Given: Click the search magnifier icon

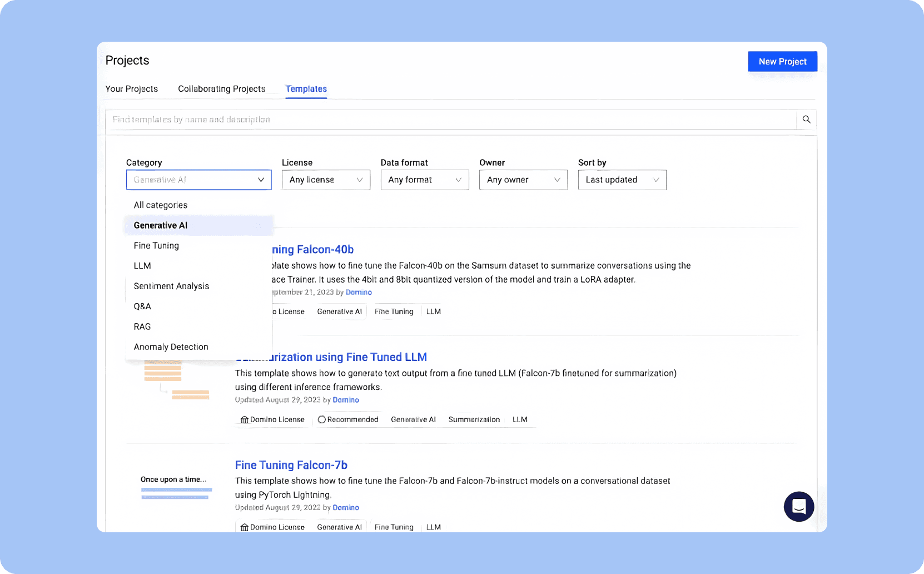Looking at the screenshot, I should [806, 119].
